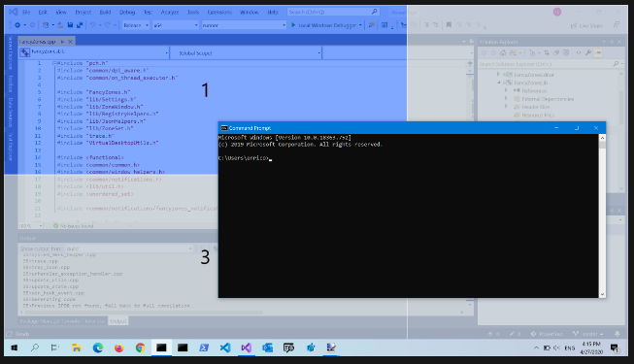Expand the FancyZonesEditor tree node
Screen dimensions: 634x364
498,75
